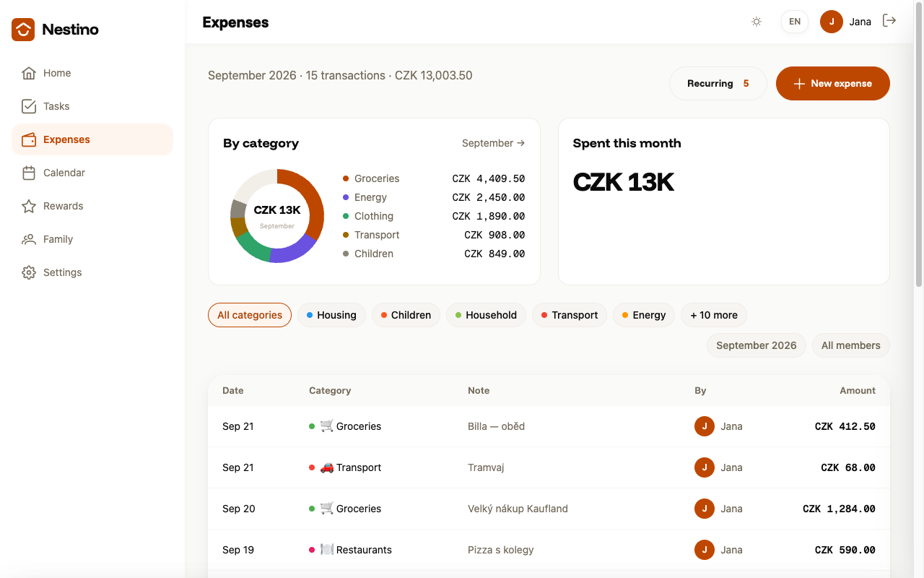Switch language with the EN button

(795, 22)
